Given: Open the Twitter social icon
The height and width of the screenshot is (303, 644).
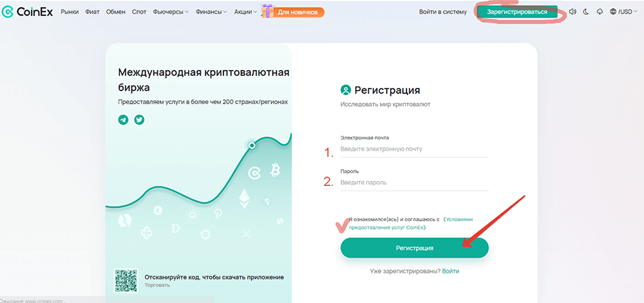Looking at the screenshot, I should click(x=140, y=120).
